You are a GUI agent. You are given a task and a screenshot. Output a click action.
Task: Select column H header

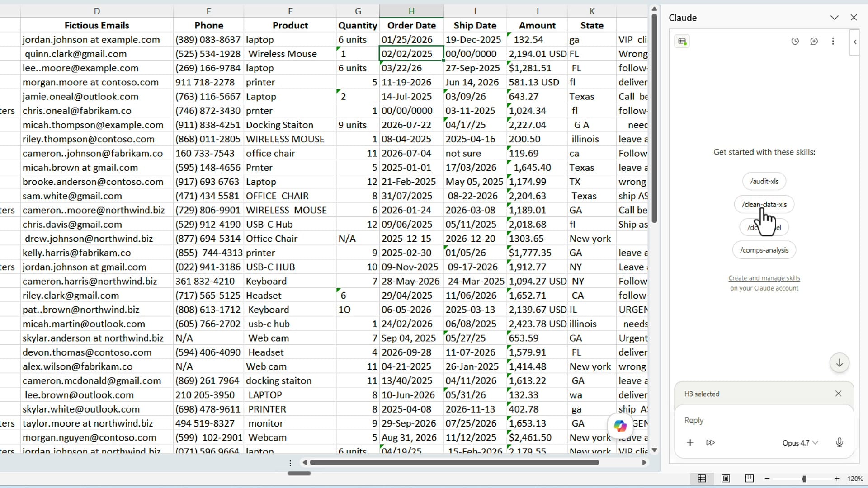pyautogui.click(x=411, y=11)
